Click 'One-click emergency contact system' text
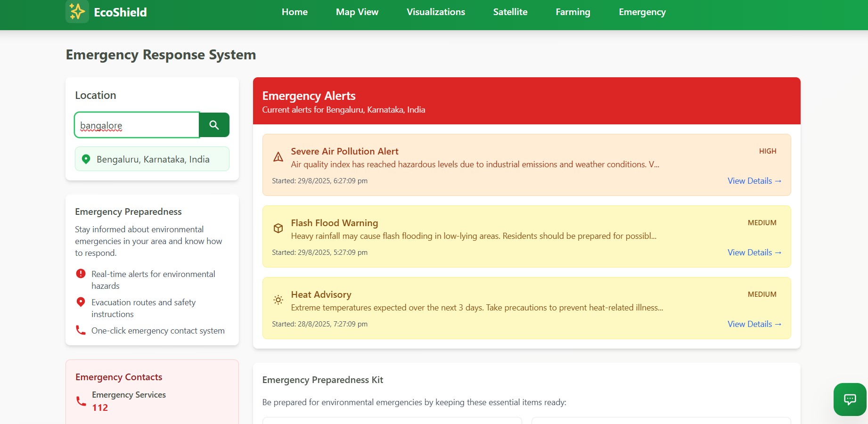868x424 pixels. pos(158,331)
